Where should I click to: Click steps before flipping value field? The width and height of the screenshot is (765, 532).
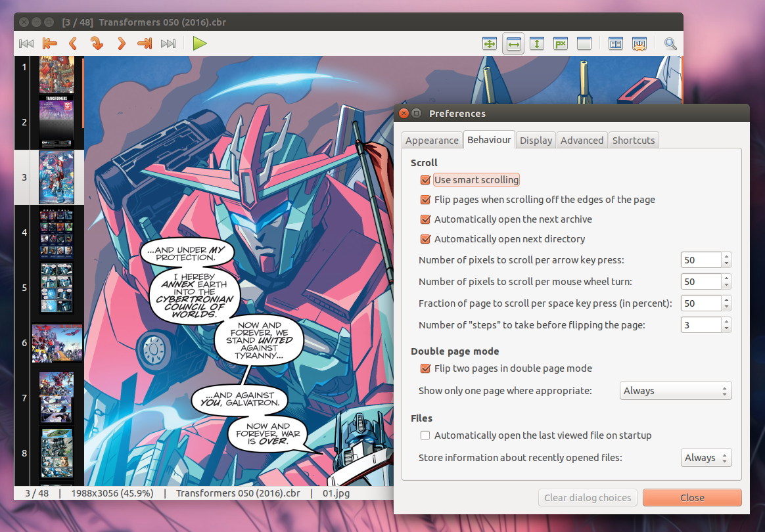coord(701,324)
